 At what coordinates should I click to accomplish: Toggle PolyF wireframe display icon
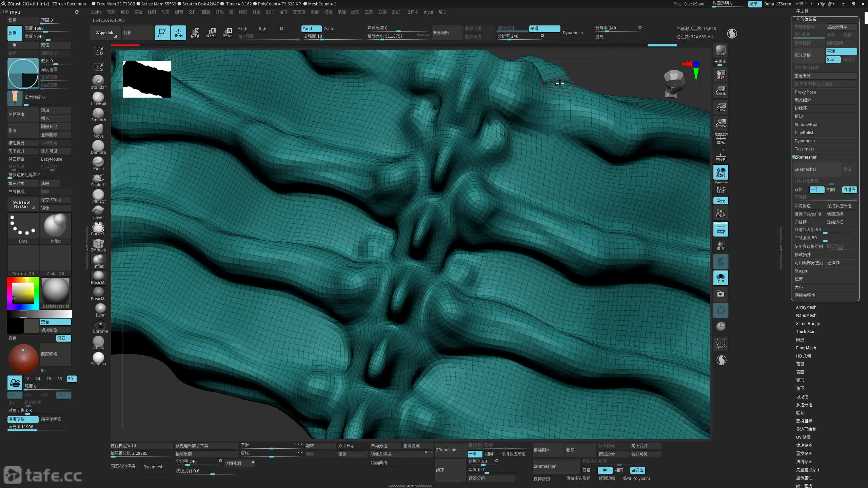tap(721, 229)
